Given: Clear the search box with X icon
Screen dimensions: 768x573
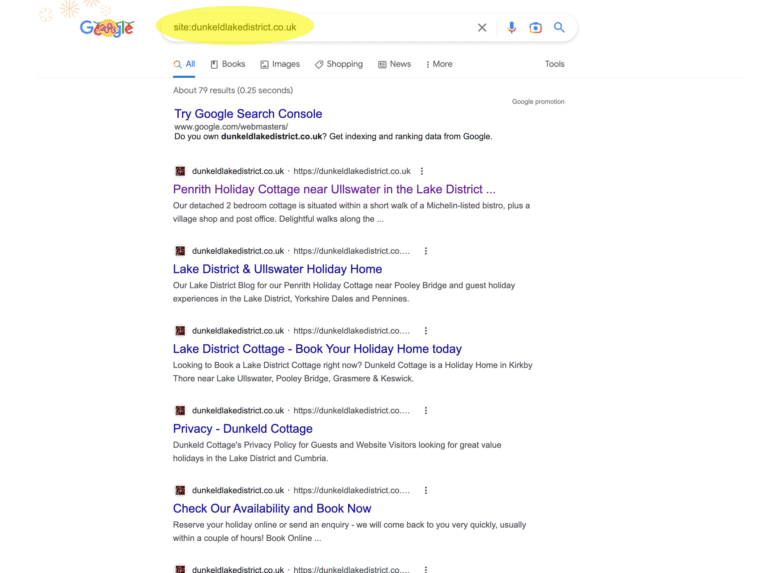Looking at the screenshot, I should point(482,28).
